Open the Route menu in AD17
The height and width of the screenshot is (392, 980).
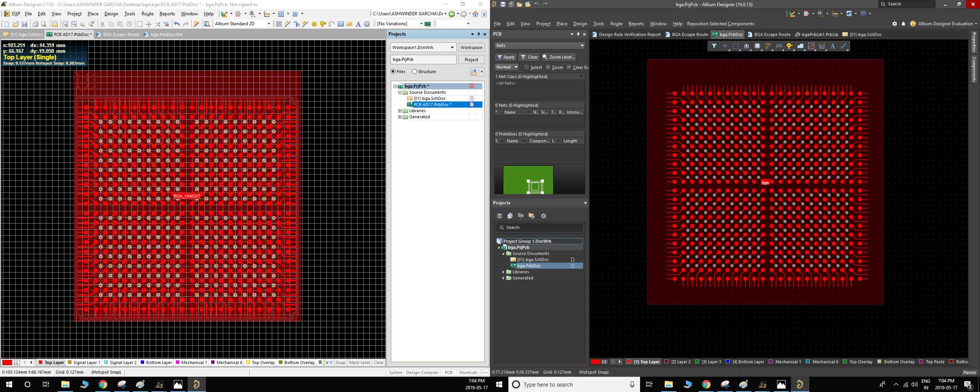click(x=147, y=14)
